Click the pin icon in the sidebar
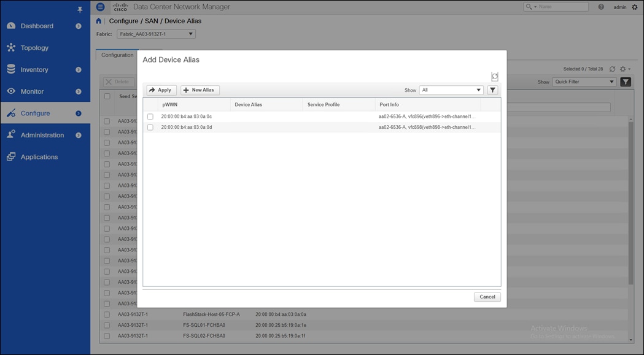644x355 pixels. coord(79,9)
